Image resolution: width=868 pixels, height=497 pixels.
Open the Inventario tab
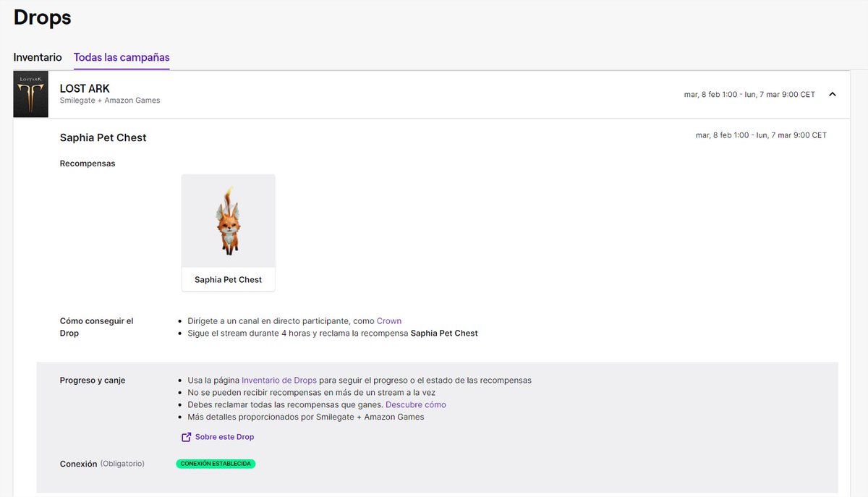[x=38, y=57]
